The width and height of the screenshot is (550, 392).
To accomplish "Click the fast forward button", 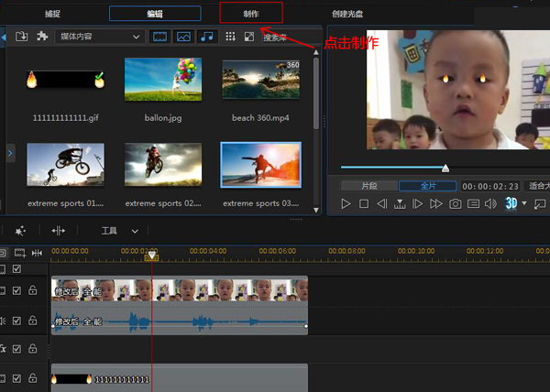I will 436,204.
